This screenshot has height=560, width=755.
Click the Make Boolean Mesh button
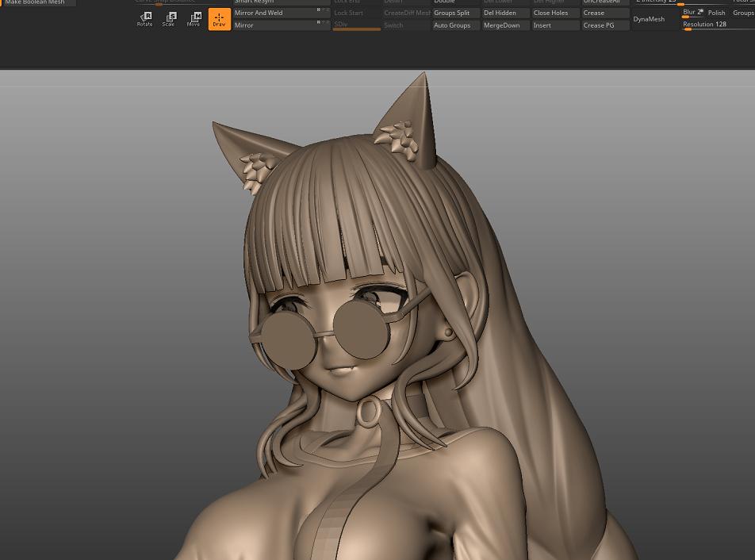(x=38, y=3)
